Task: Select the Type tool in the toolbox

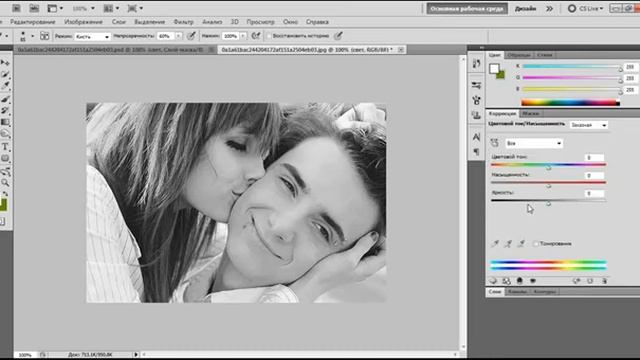Action: pyautogui.click(x=5, y=147)
